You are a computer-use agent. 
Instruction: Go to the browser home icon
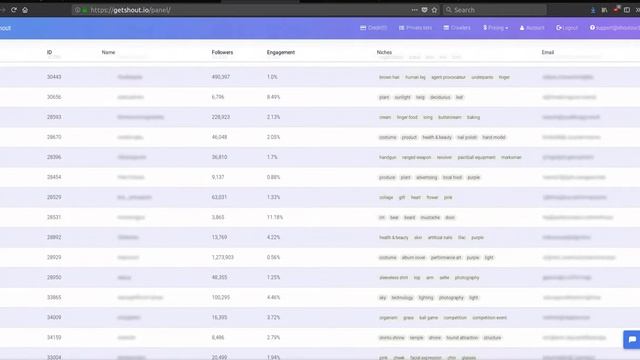tap(25, 10)
